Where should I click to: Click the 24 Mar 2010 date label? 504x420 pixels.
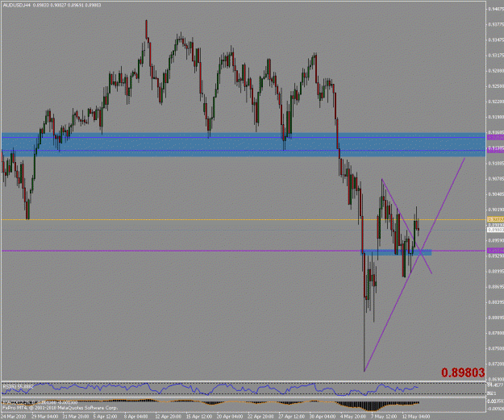point(14,417)
